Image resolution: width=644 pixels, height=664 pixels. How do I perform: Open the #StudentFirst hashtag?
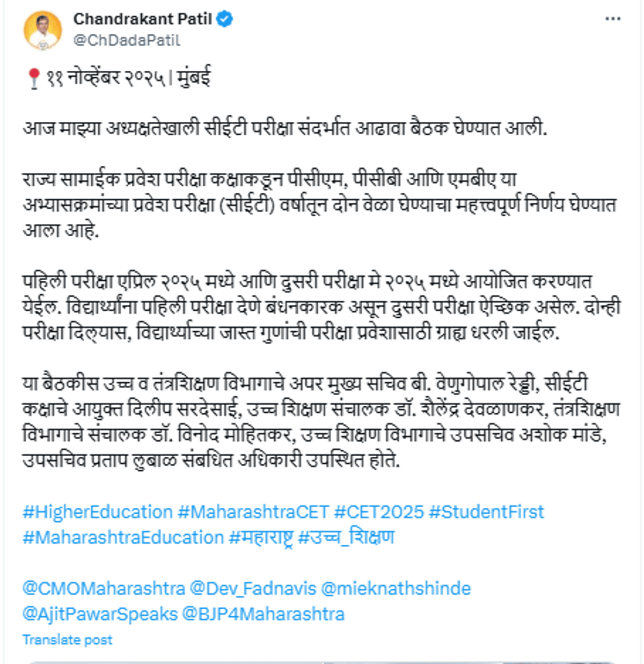click(x=486, y=512)
